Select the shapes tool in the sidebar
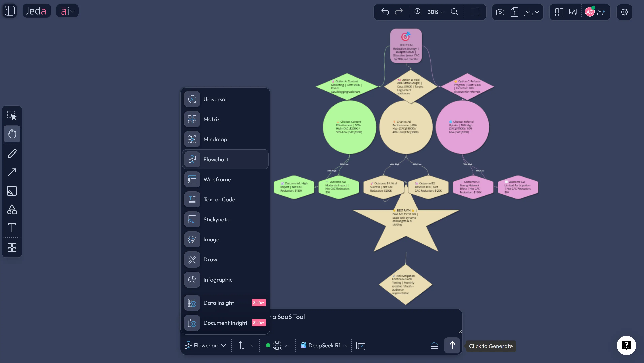This screenshot has width=644, height=363. 11,209
